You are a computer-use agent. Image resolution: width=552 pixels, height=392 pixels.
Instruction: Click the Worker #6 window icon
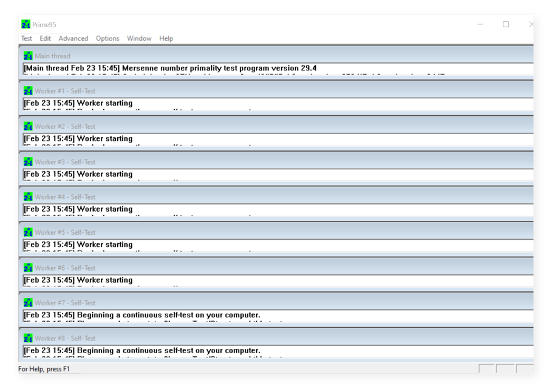click(28, 268)
